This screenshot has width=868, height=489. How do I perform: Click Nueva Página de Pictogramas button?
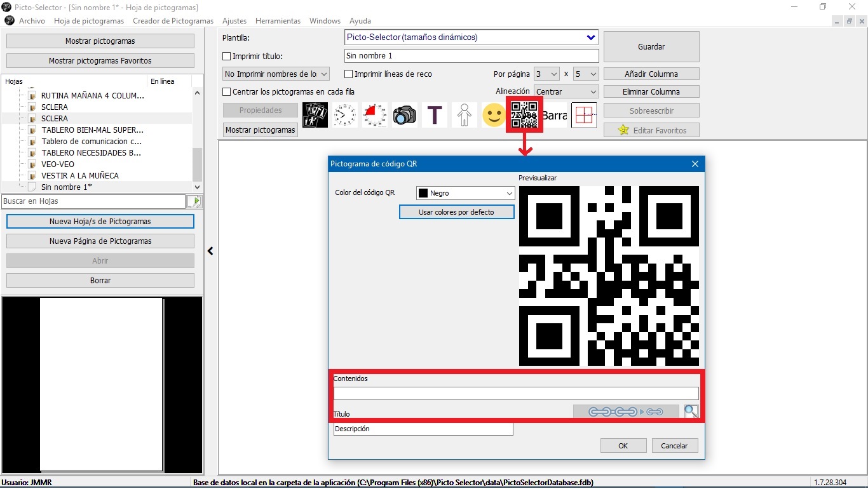pos(100,241)
